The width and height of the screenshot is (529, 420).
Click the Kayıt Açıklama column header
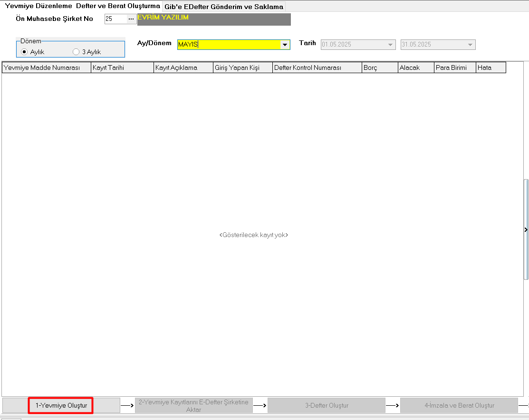point(183,67)
